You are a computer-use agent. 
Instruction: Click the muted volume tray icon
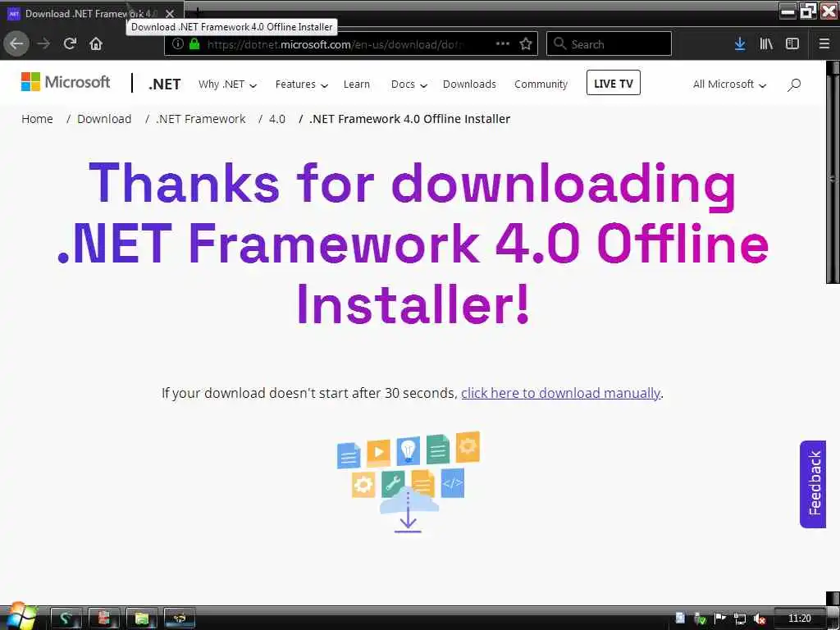(x=759, y=619)
